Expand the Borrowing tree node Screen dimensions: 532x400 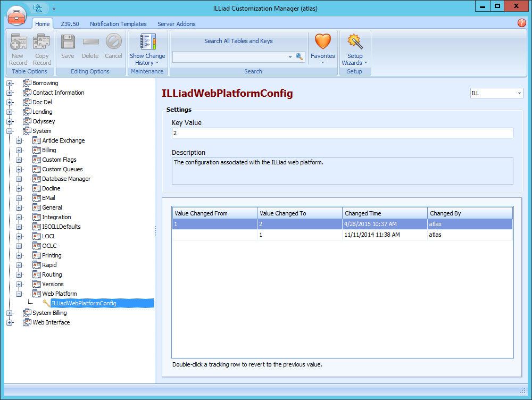coord(10,83)
